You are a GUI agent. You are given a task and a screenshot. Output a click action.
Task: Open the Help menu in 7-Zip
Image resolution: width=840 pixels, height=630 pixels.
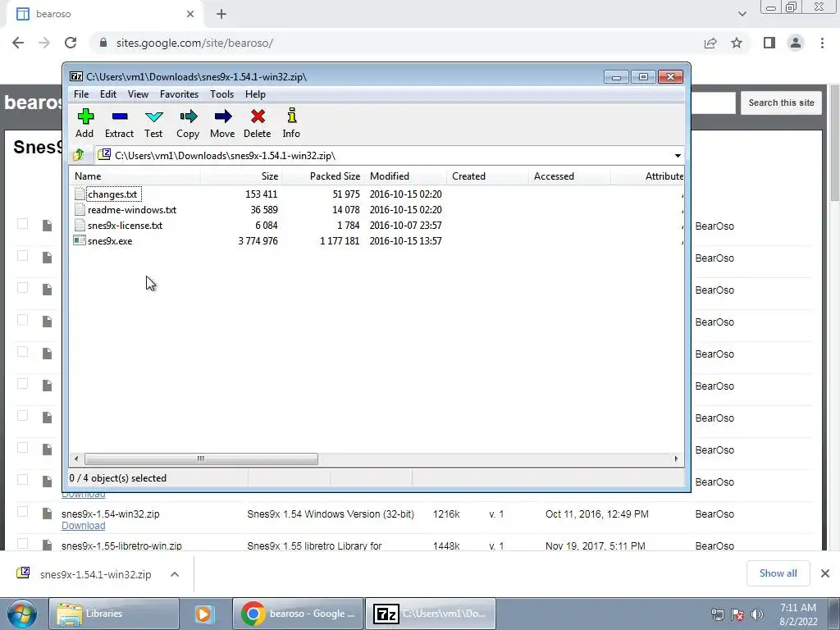[256, 94]
